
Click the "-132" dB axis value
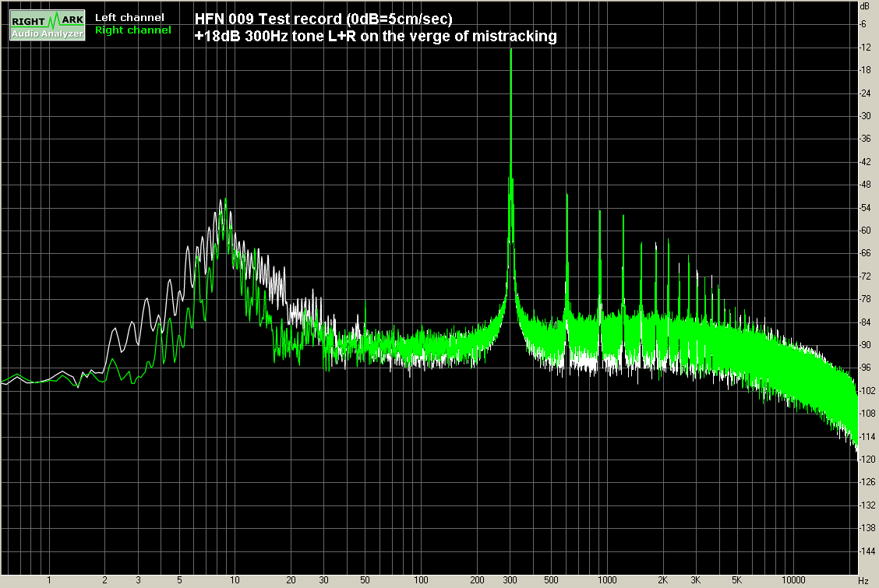(867, 505)
